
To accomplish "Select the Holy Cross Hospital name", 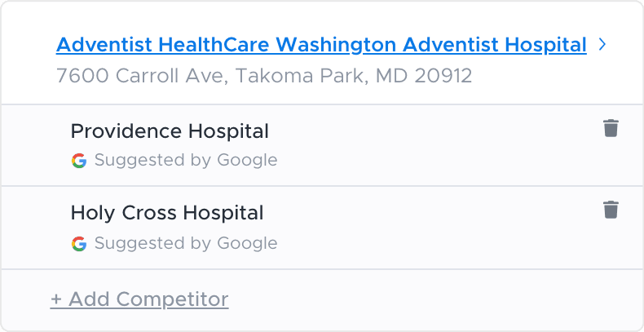I will click(167, 213).
